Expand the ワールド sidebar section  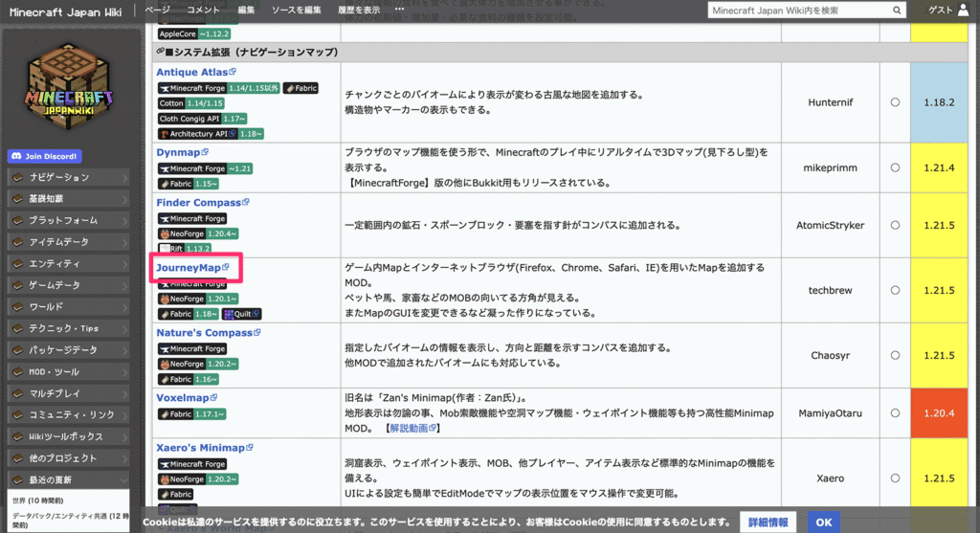coord(69,307)
